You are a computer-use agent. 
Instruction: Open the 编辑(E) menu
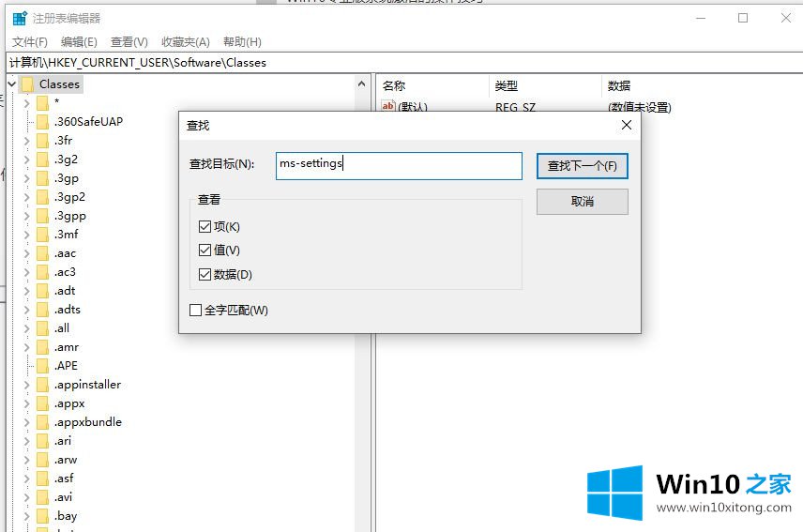coord(79,42)
